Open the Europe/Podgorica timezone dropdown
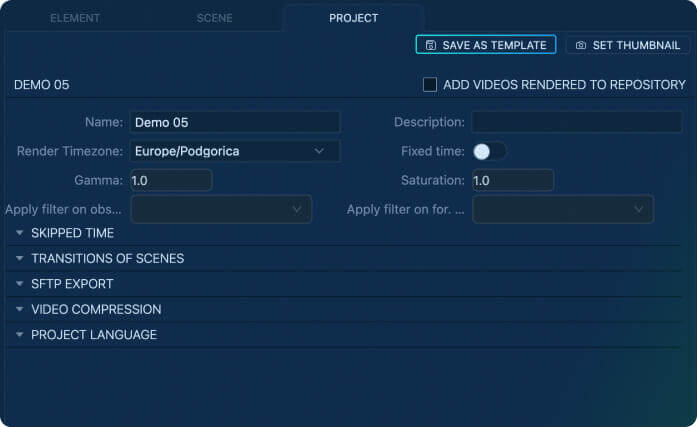Viewport: 697px width, 427px height. click(x=234, y=151)
